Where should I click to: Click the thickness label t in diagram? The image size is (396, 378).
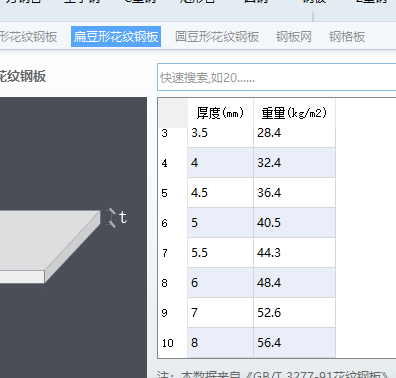[x=123, y=218]
